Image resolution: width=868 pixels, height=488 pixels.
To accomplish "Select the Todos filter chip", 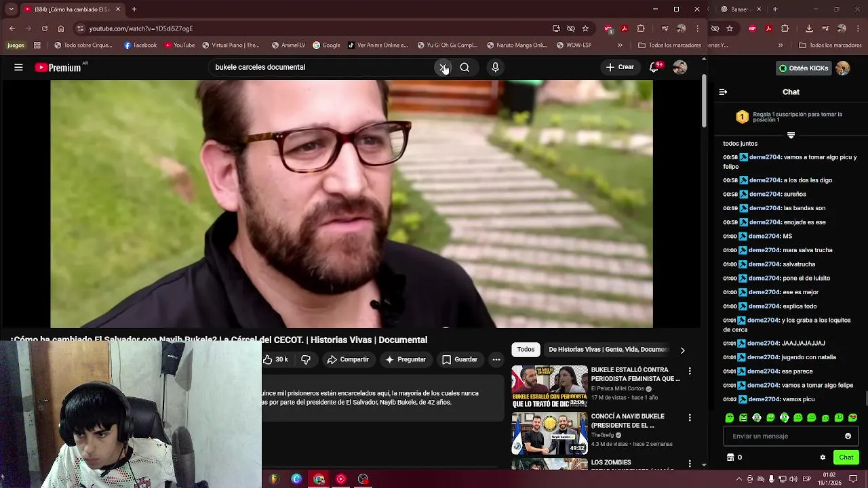I will 526,349.
